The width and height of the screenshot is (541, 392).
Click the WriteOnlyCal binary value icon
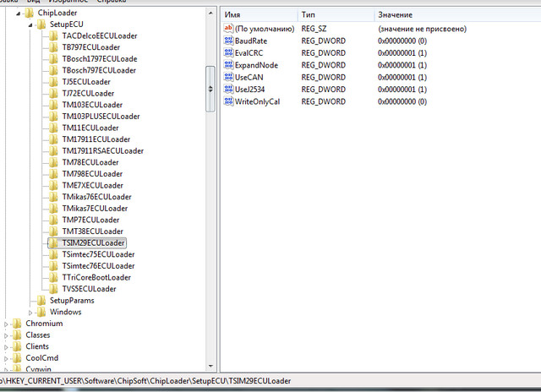pyautogui.click(x=227, y=101)
